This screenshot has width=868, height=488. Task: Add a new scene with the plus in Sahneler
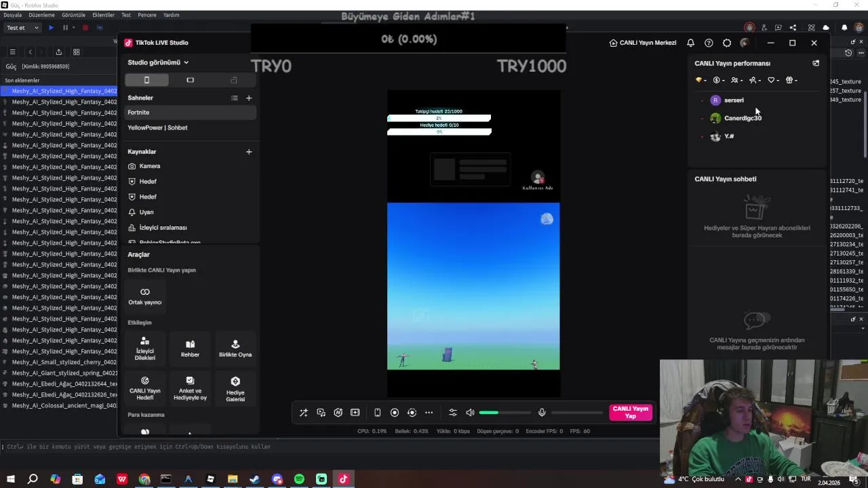point(249,98)
